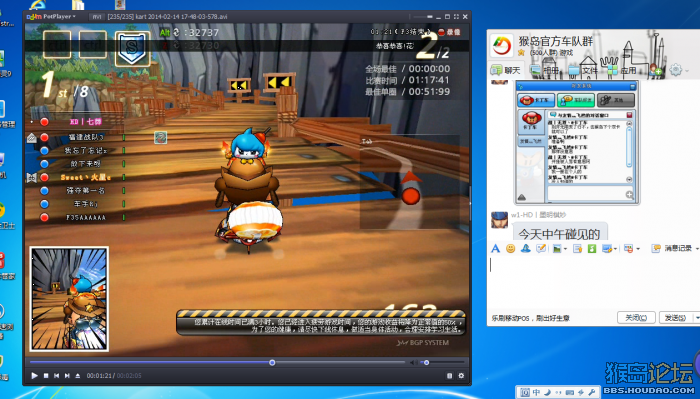Image resolution: width=700 pixels, height=399 pixels.
Task: Adjust the PotPlayer volume slider
Action: click(x=443, y=362)
